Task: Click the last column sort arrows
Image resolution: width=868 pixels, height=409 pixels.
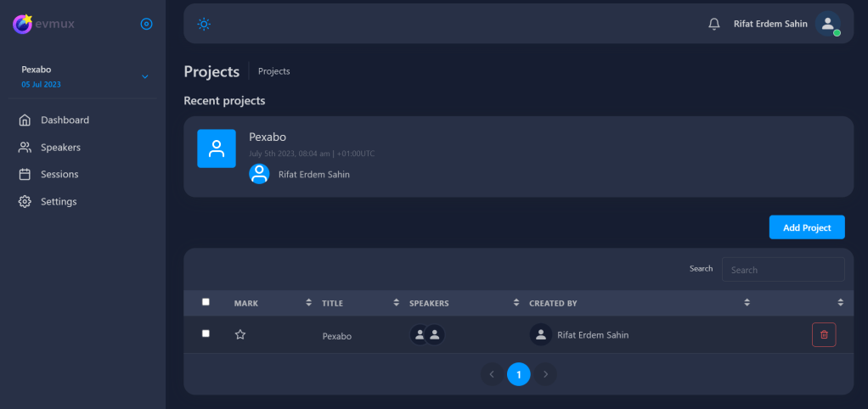Action: [840, 302]
